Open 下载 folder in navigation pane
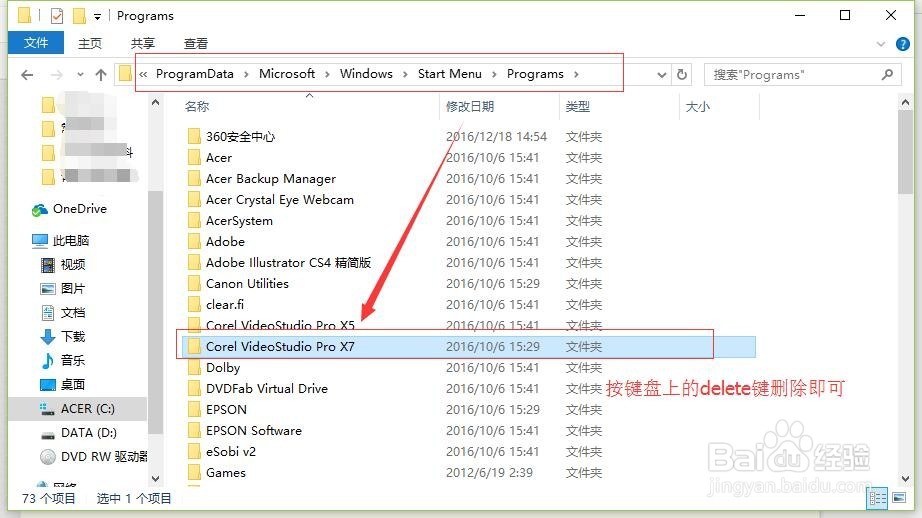922x518 pixels. pos(63,337)
